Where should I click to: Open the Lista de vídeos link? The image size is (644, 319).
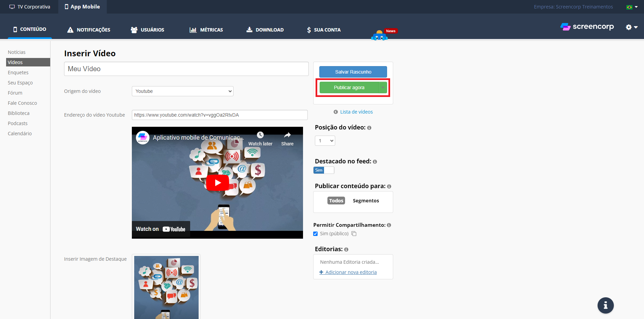click(x=356, y=112)
